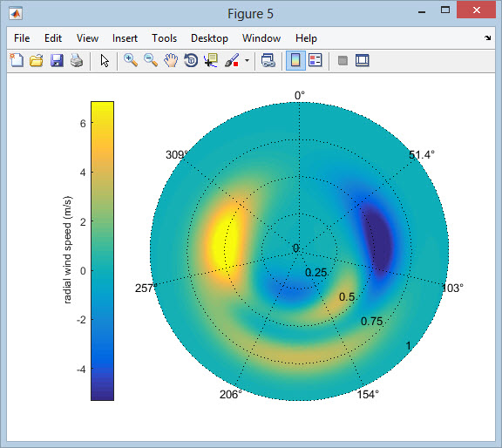Toggle the Insert Colorbar button

point(295,60)
